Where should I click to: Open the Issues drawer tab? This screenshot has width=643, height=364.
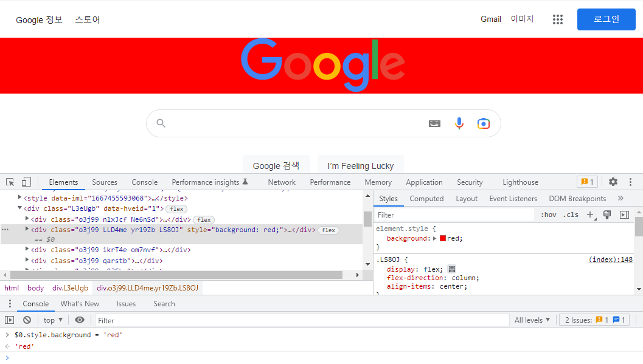coord(126,304)
